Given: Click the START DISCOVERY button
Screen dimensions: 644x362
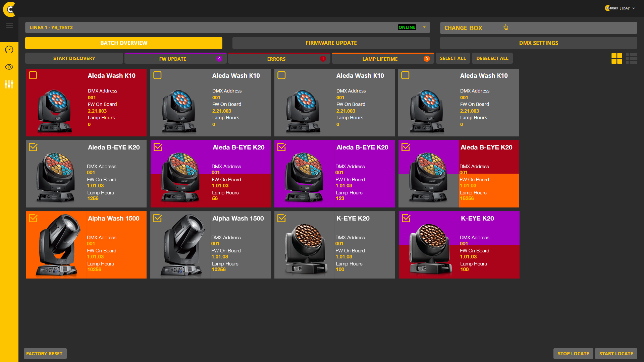Looking at the screenshot, I should pyautogui.click(x=74, y=58).
